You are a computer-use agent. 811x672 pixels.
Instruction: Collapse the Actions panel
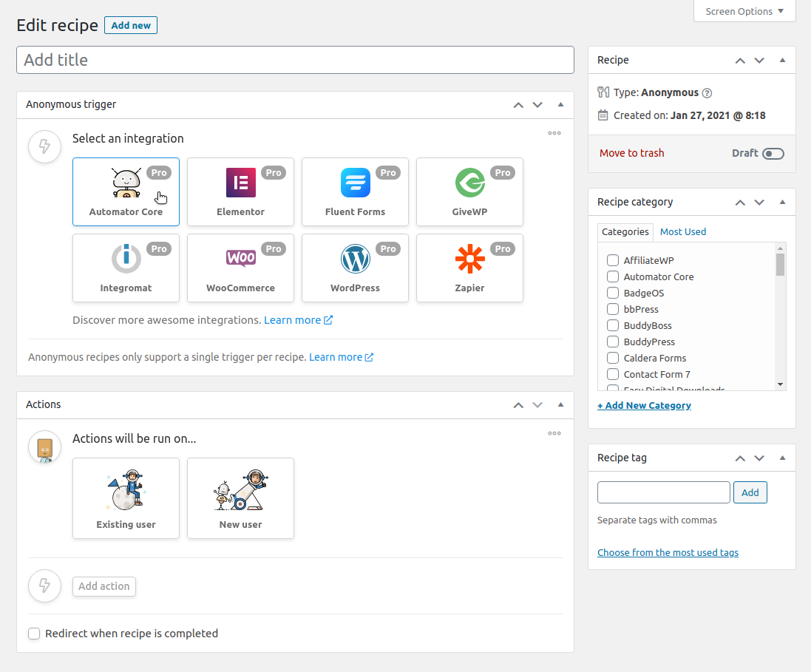click(560, 404)
